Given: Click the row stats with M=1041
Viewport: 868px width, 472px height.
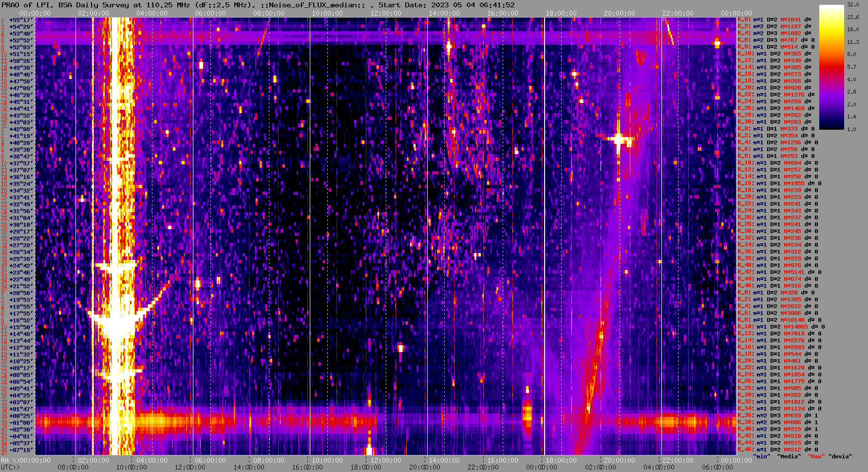Looking at the screenshot, I should pos(774,20).
